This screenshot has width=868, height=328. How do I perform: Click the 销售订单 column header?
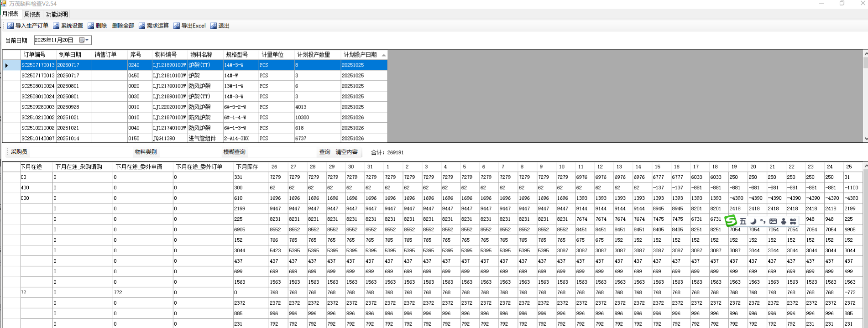[110, 55]
